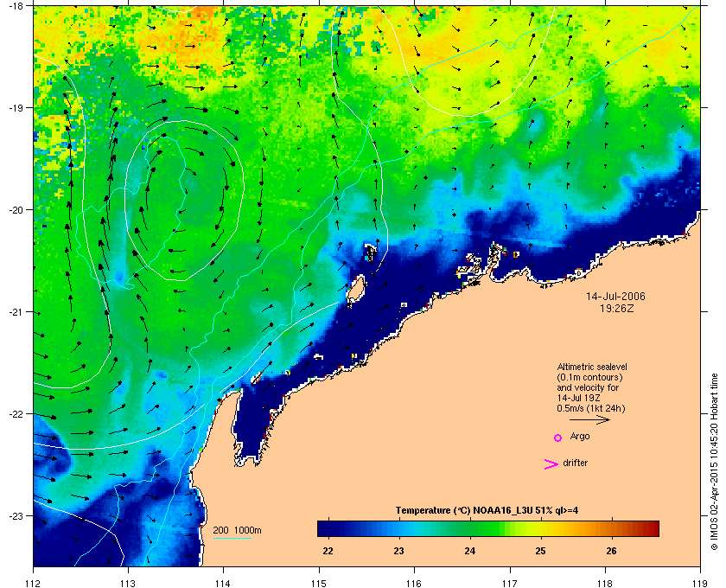Click the time label 19:26Z

tap(617, 308)
